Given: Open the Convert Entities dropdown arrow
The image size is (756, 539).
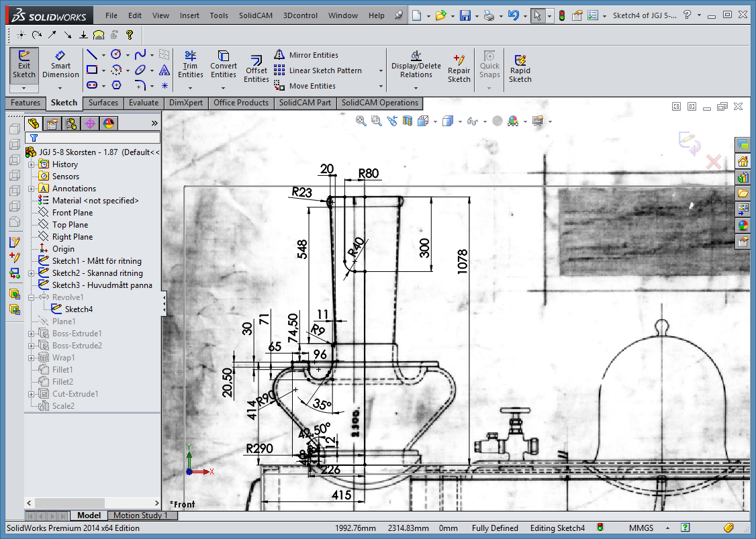Looking at the screenshot, I should click(x=223, y=88).
